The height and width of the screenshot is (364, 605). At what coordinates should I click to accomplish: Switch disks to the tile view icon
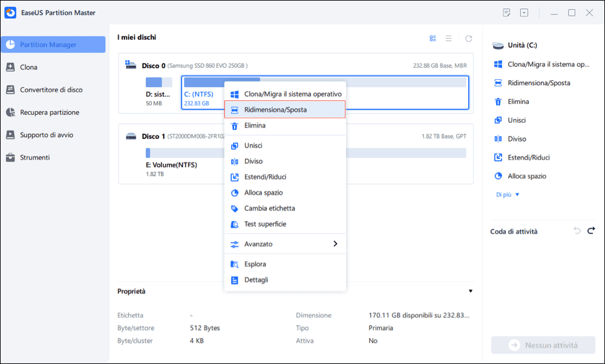click(433, 39)
